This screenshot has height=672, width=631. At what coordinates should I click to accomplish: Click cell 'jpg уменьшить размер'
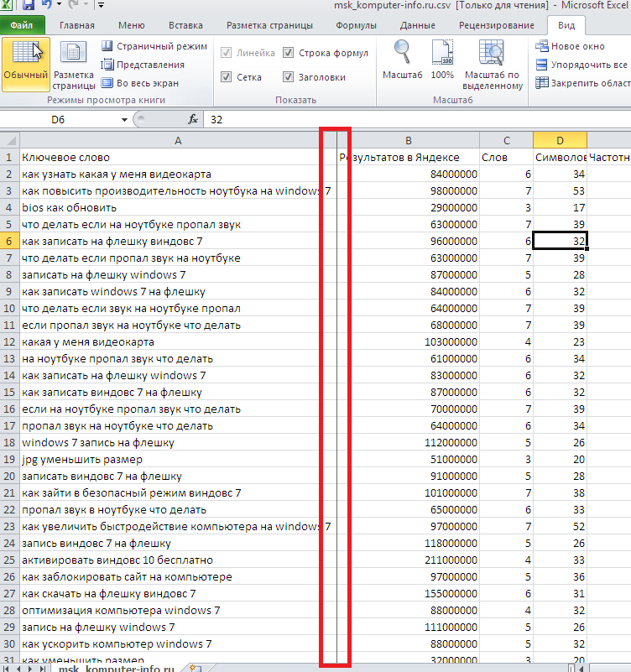pyautogui.click(x=178, y=460)
